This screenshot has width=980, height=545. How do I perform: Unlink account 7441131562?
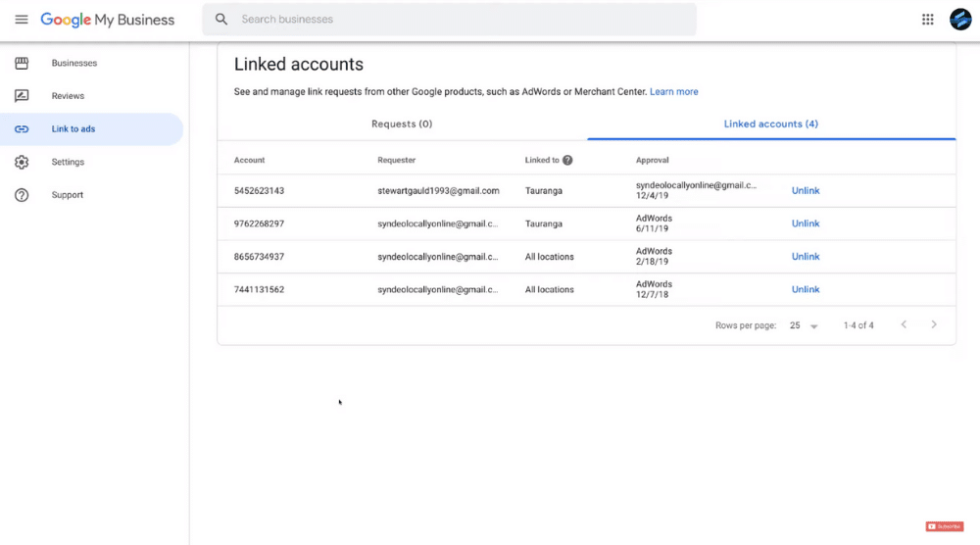pyautogui.click(x=805, y=289)
